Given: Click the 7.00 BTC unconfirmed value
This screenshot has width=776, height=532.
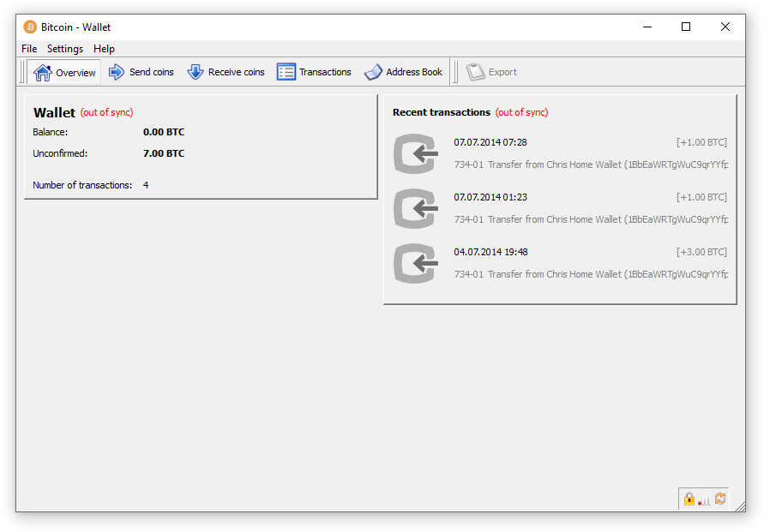Looking at the screenshot, I should 164,153.
